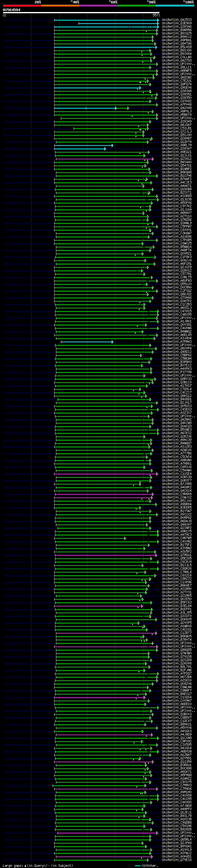Select label UniRef100_C9R6K8
This screenshot has height=868, width=197.
177,494
